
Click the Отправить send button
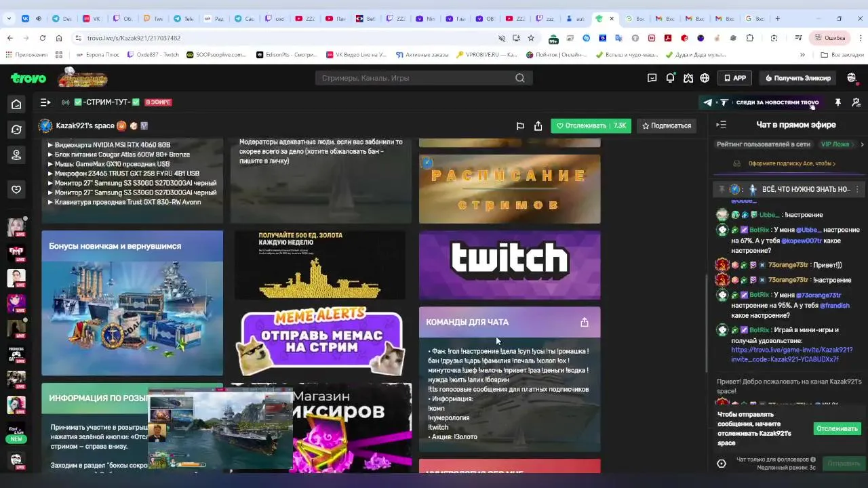point(844,464)
